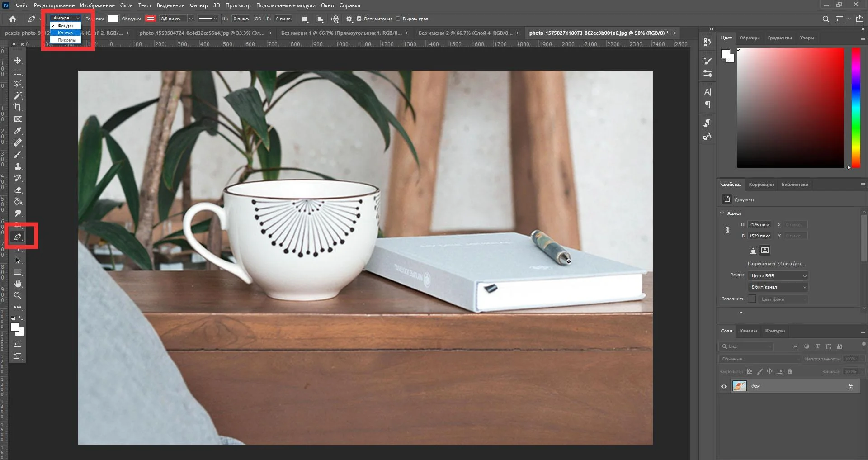Image resolution: width=868 pixels, height=460 pixels.
Task: Select the Rectangle shape tool
Action: (18, 272)
